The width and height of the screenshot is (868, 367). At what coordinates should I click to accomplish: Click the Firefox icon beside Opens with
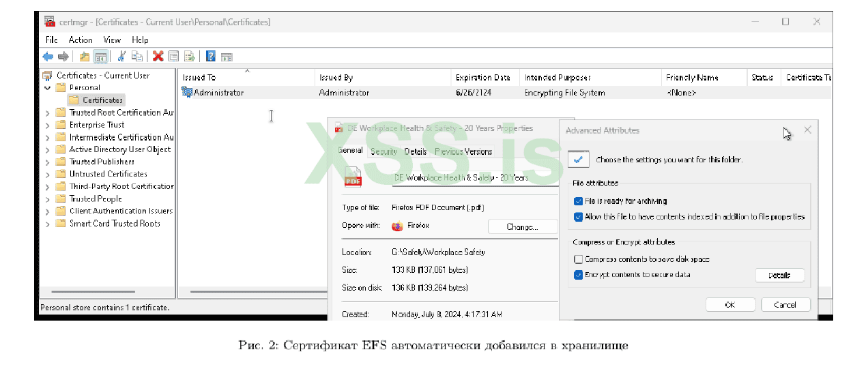398,226
